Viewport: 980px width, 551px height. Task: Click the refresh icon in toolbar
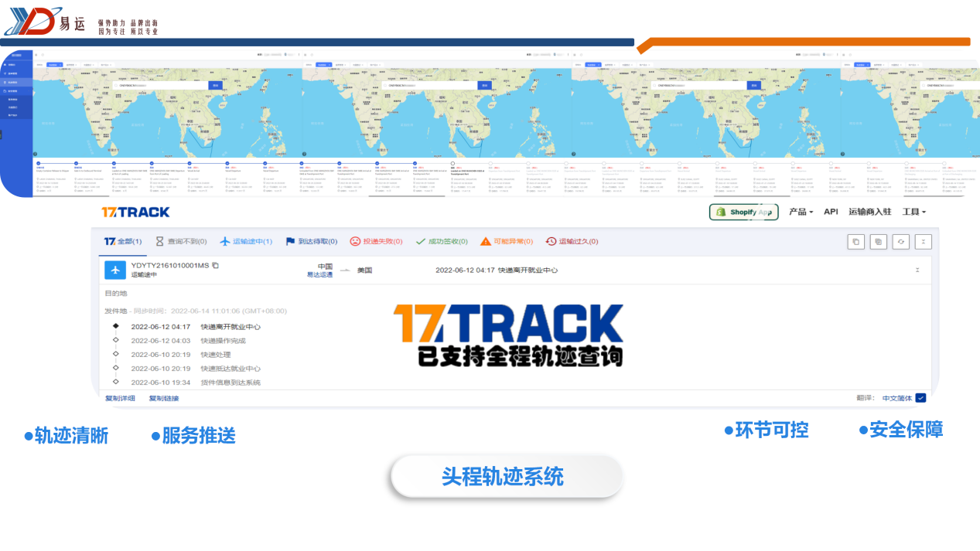(x=901, y=242)
